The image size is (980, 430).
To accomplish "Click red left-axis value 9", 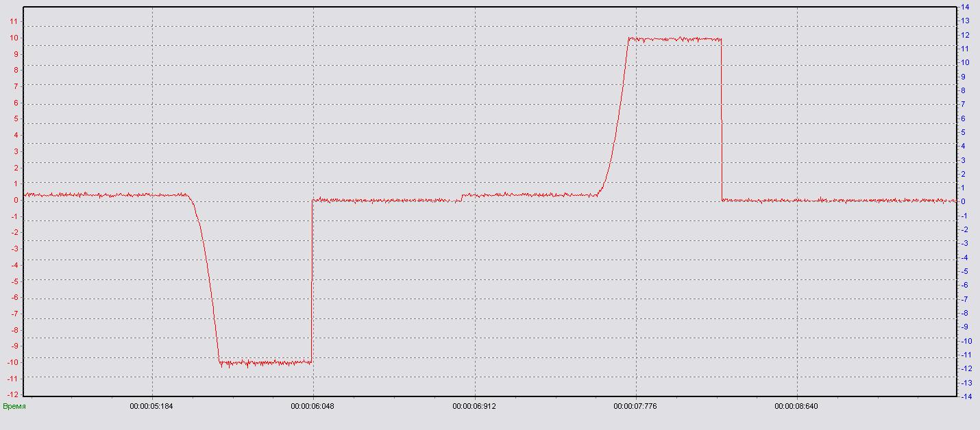I will click(x=14, y=54).
